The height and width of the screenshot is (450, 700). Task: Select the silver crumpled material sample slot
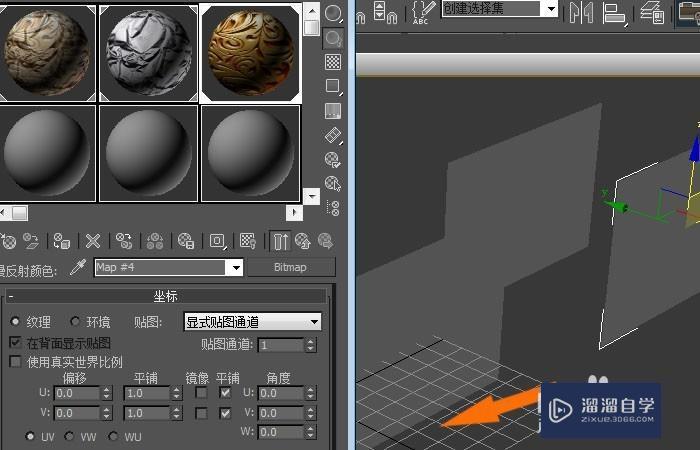tap(149, 54)
